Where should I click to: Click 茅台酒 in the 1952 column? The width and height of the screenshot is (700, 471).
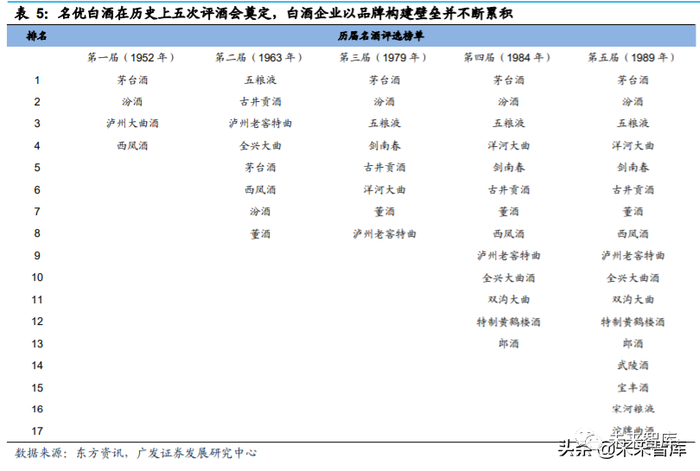(x=132, y=80)
